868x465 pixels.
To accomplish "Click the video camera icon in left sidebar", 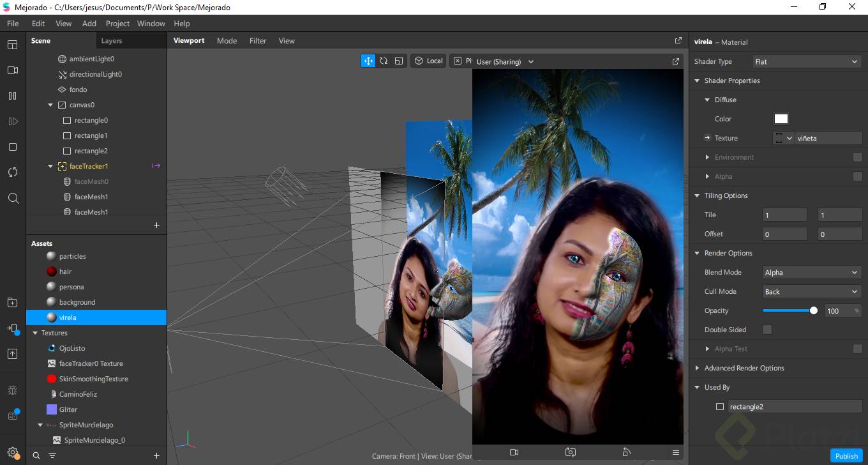I will click(x=13, y=70).
